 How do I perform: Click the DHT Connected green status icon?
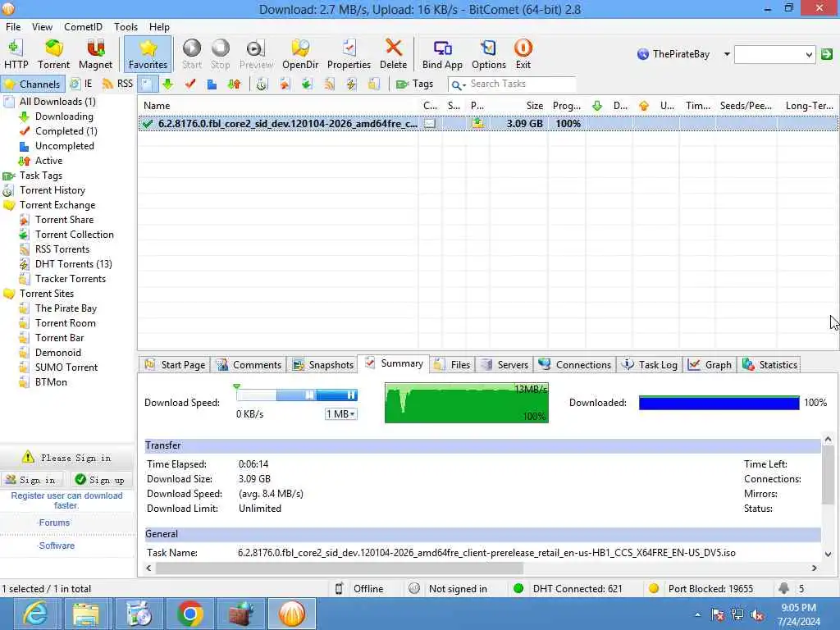click(518, 589)
